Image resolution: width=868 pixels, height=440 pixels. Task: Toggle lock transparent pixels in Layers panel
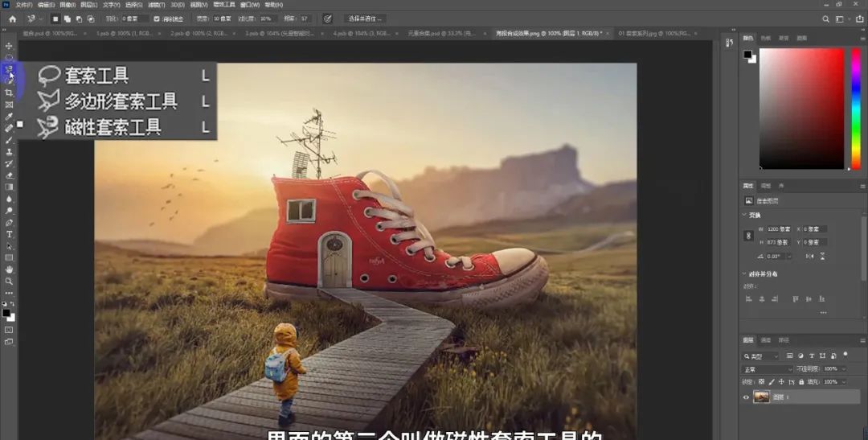click(x=761, y=382)
